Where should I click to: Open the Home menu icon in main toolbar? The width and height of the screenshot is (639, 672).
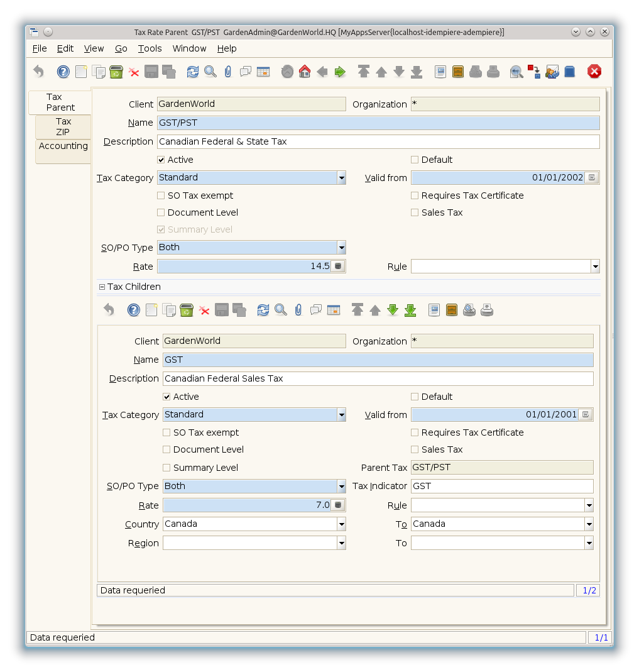coord(305,72)
